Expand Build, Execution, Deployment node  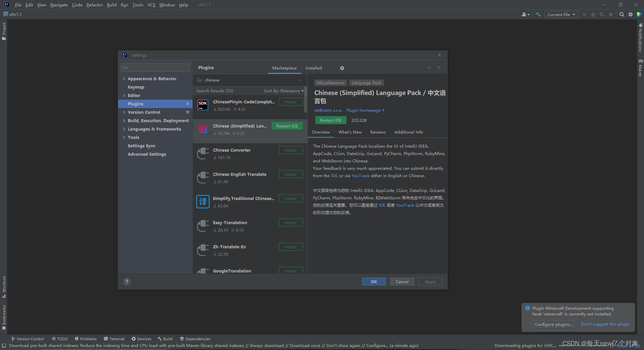124,120
